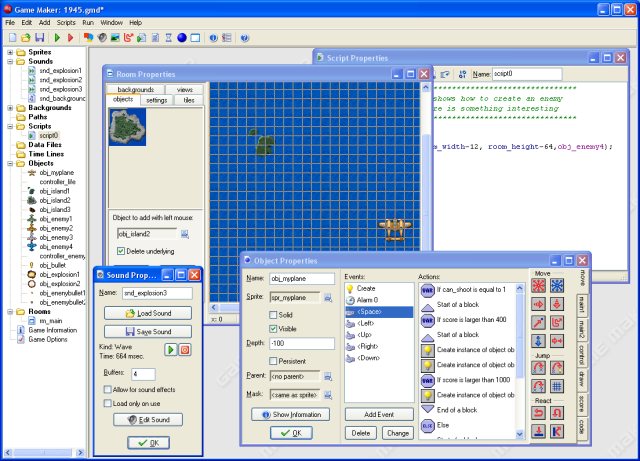Open the Scripts menu

(66, 22)
